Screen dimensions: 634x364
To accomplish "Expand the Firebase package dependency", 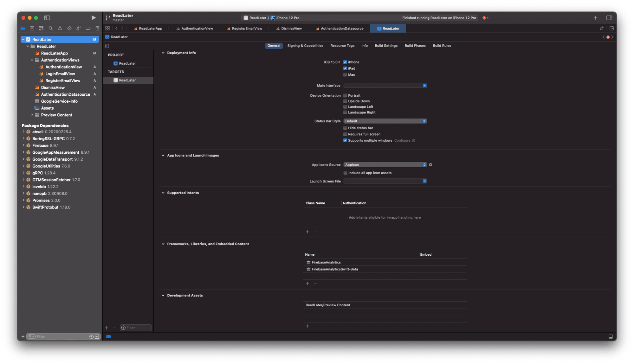I will pyautogui.click(x=23, y=145).
